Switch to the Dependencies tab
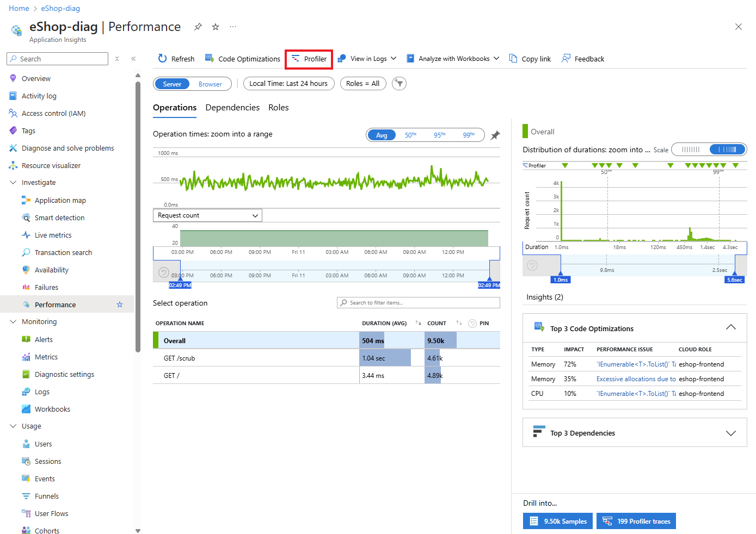Screen dimensions: 756x534 pos(232,107)
